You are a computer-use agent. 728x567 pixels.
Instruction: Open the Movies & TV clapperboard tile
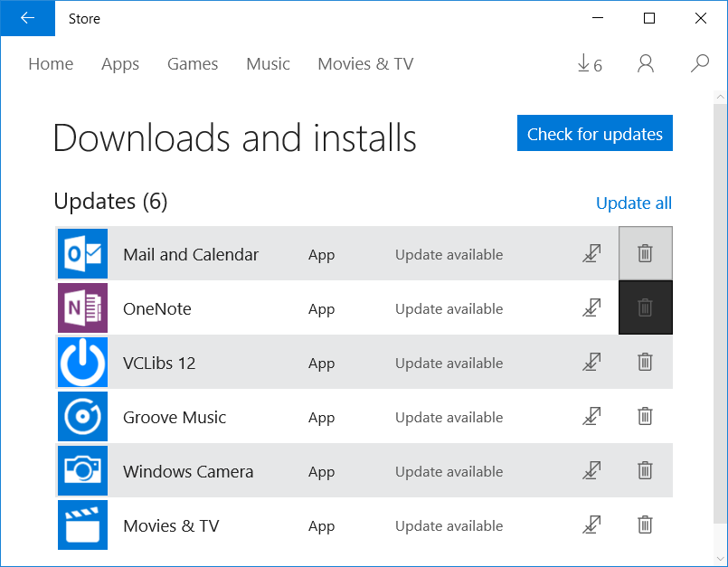[82, 524]
